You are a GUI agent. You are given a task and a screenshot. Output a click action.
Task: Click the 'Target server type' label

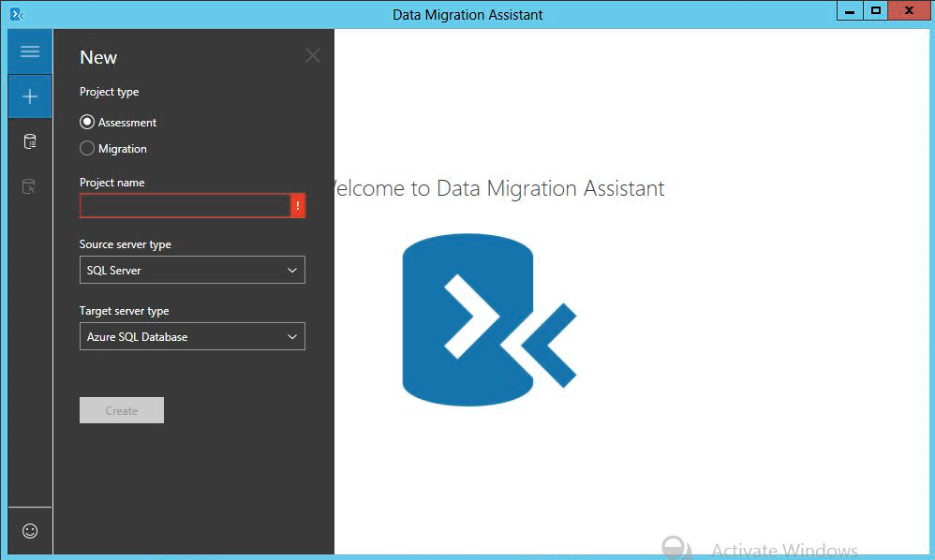coord(124,311)
